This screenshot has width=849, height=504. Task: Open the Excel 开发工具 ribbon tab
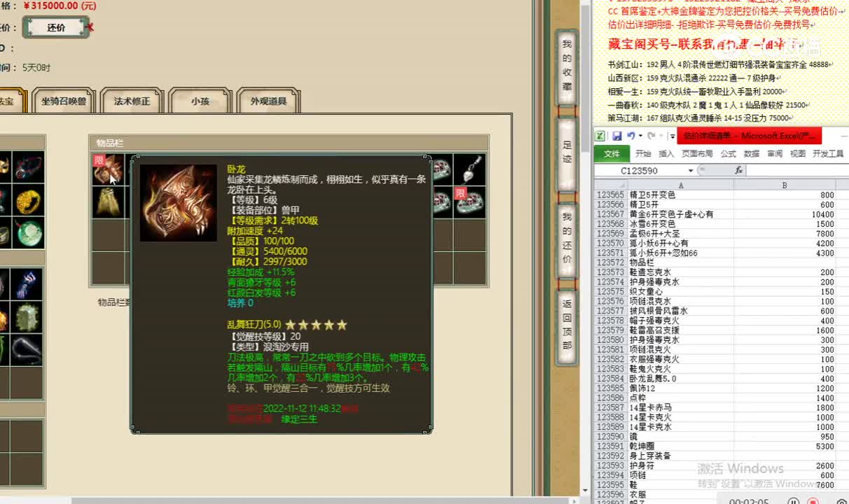coord(828,153)
